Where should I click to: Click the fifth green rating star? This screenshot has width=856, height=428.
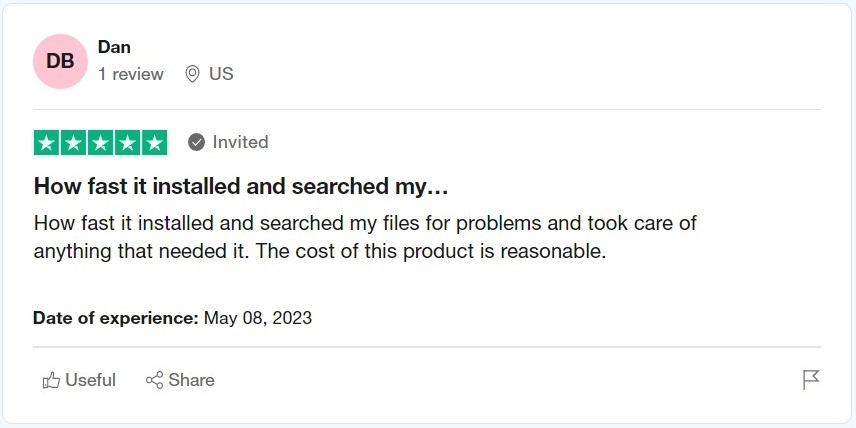point(154,143)
